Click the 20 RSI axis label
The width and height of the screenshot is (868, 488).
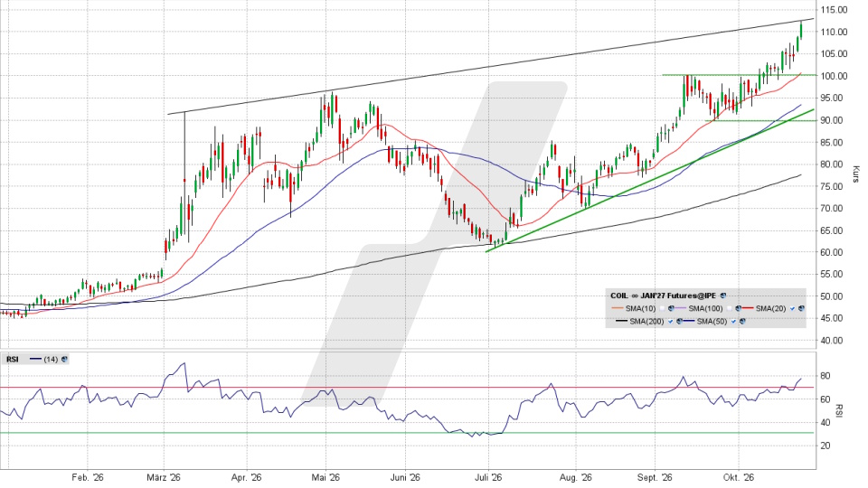(x=826, y=445)
